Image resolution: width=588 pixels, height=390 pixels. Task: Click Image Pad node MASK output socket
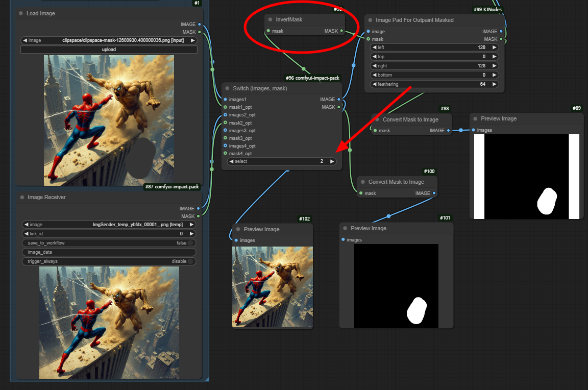(501, 39)
